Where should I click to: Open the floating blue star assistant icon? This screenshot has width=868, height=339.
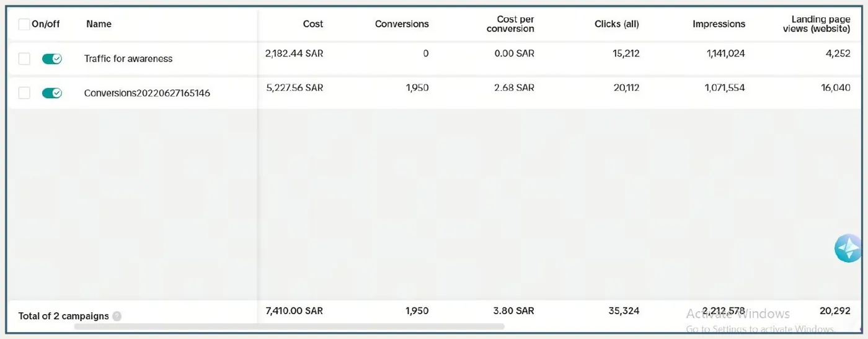[x=848, y=248]
